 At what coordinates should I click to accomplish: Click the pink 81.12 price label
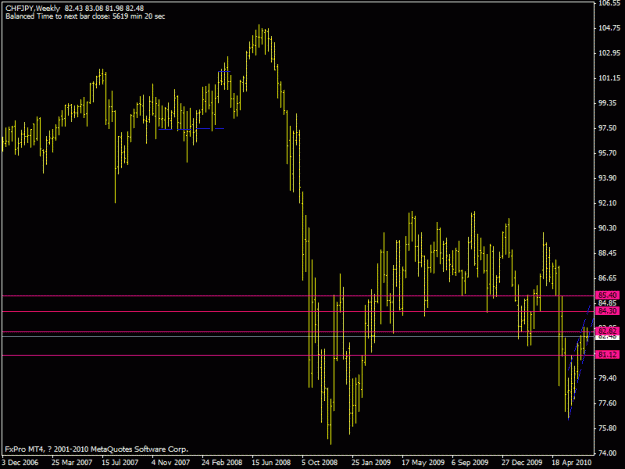click(607, 354)
